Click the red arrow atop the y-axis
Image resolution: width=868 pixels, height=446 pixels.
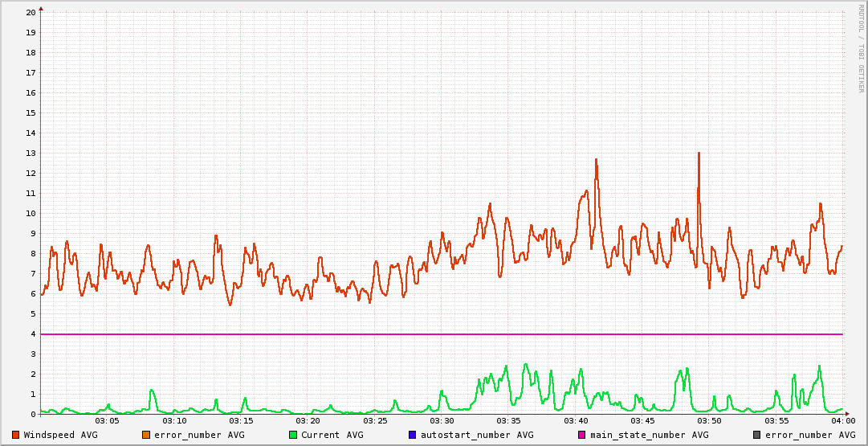(41, 8)
